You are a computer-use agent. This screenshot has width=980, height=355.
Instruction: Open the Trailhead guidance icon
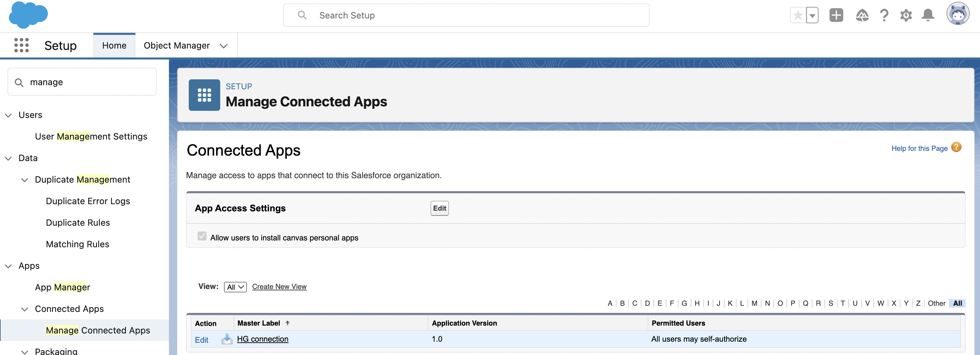(x=862, y=15)
